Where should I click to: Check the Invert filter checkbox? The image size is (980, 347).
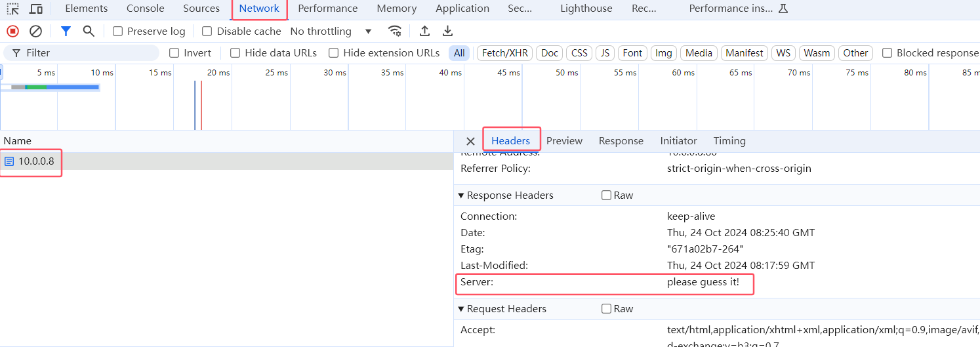[174, 53]
